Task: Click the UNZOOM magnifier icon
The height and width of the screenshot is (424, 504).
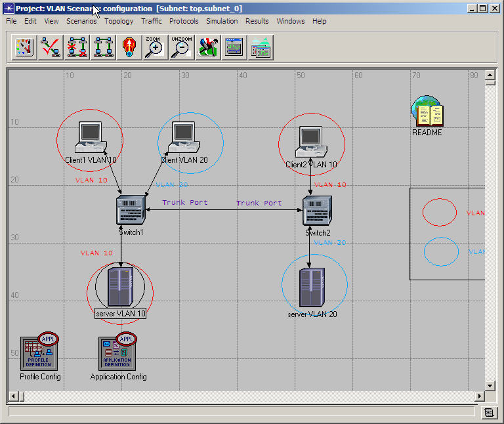Action: tap(182, 47)
